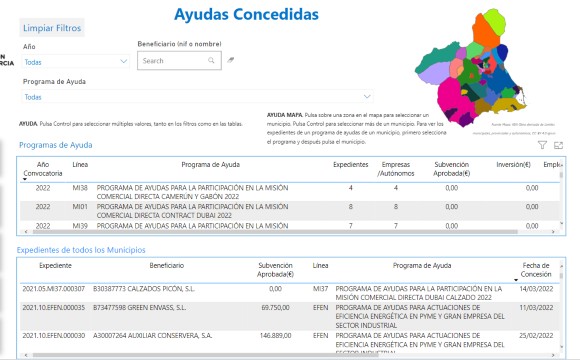Select the GREEN ENVASS, S.L. expediente row
The height and width of the screenshot is (360, 580).
pyautogui.click(x=290, y=316)
